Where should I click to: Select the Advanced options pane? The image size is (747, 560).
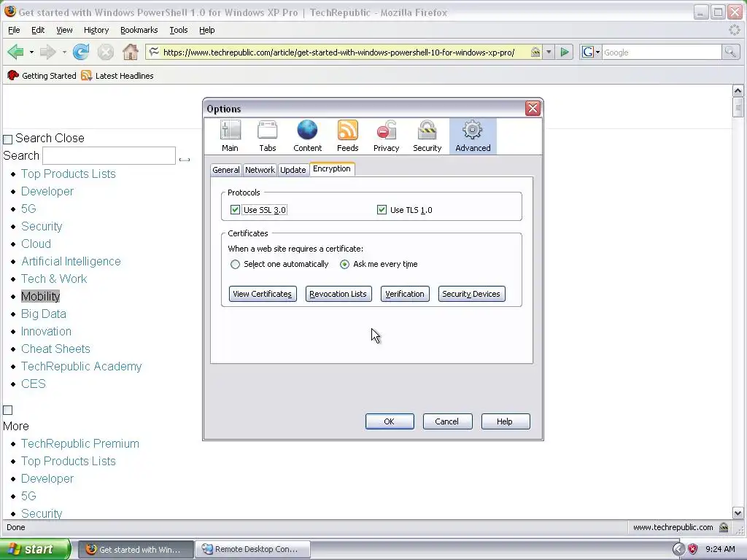click(x=473, y=136)
